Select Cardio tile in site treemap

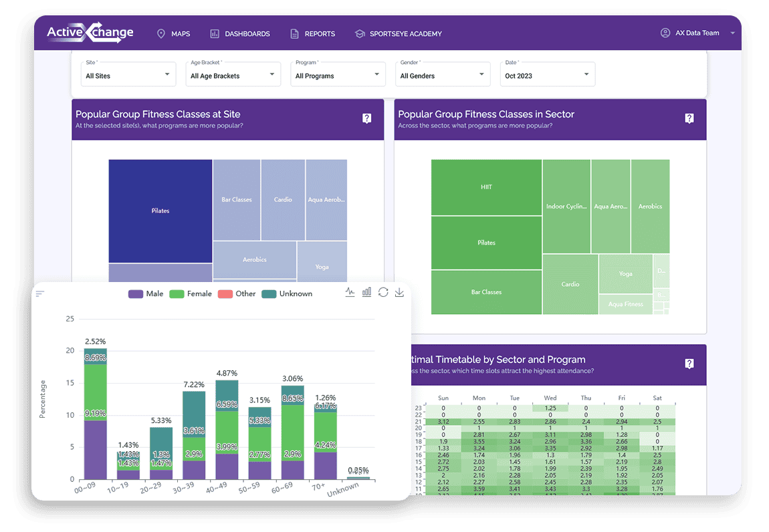(283, 200)
